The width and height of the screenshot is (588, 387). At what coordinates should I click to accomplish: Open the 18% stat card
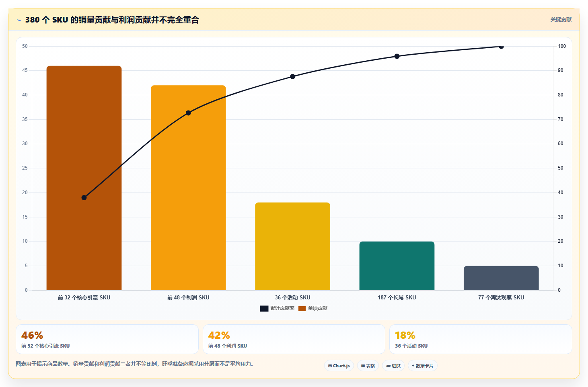(x=481, y=339)
